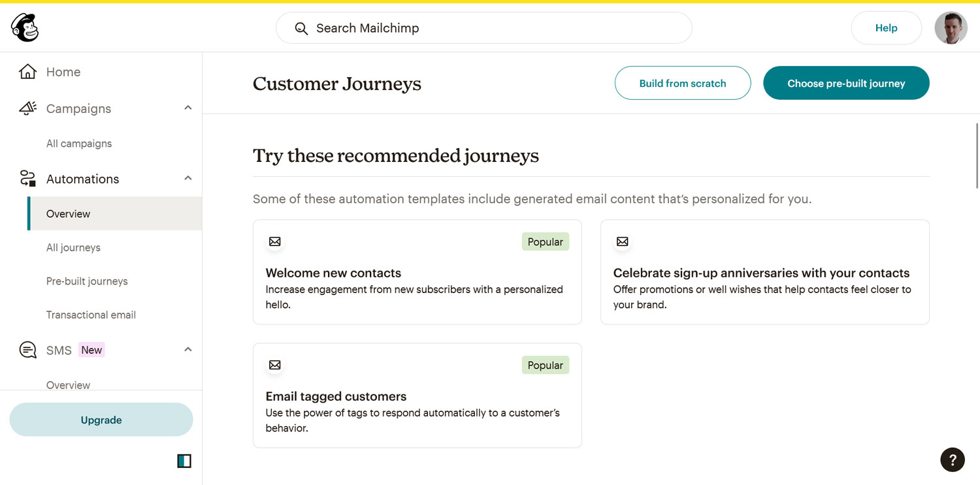The width and height of the screenshot is (980, 485).
Task: Collapse the Automations section chevron
Action: (188, 178)
